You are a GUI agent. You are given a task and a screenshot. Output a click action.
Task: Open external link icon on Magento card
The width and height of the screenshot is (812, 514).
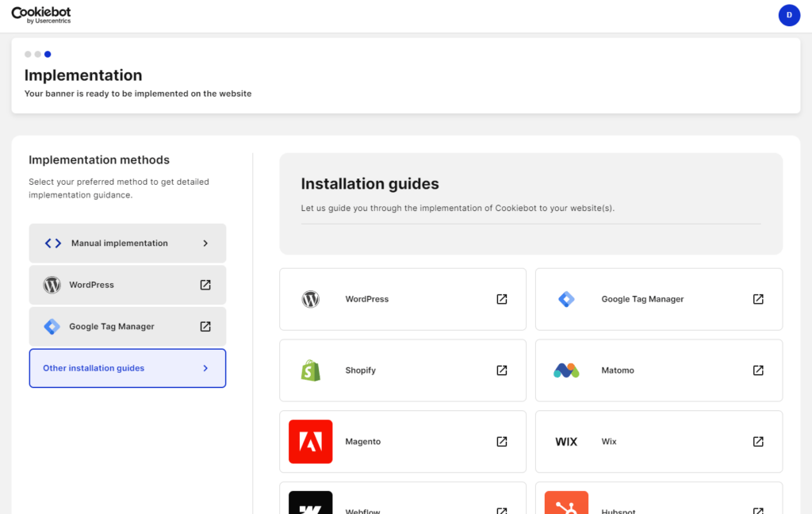(x=502, y=442)
